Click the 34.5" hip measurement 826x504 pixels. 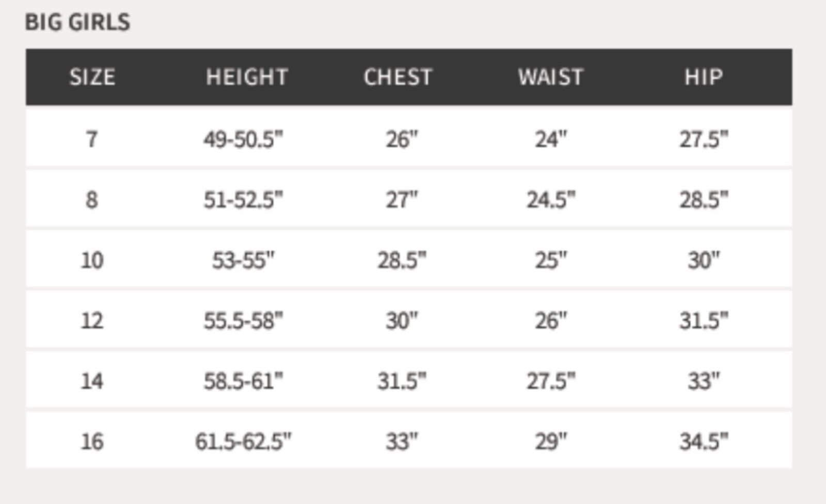[x=704, y=442]
